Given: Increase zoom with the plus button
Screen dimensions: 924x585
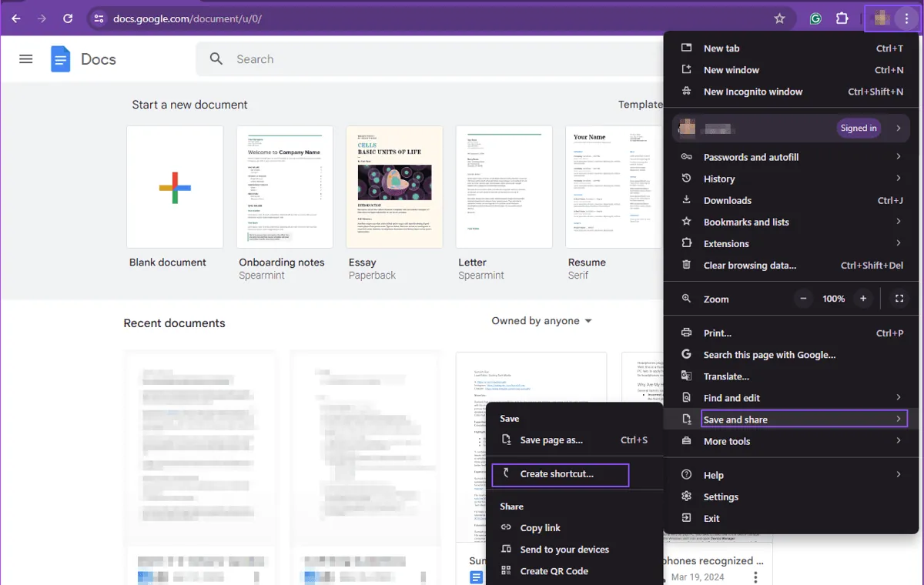Looking at the screenshot, I should pyautogui.click(x=863, y=299).
